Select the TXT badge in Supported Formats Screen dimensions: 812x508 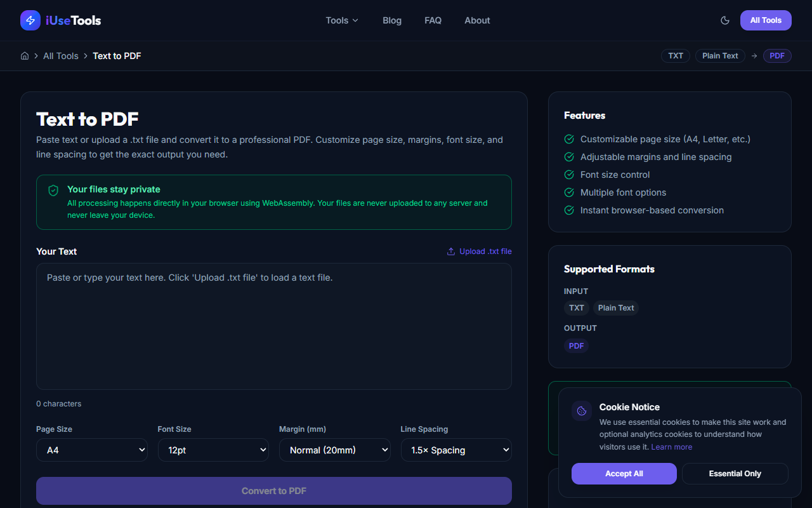(x=576, y=307)
